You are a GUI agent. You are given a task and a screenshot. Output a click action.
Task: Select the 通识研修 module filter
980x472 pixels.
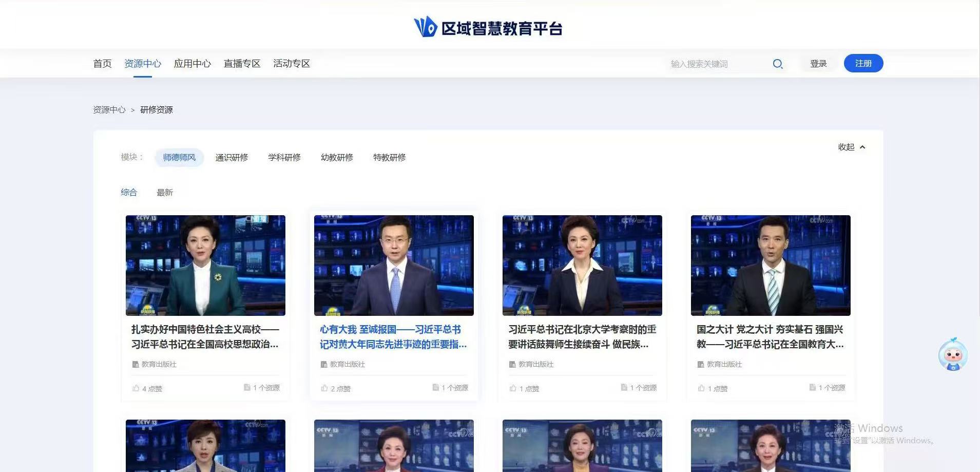232,157
